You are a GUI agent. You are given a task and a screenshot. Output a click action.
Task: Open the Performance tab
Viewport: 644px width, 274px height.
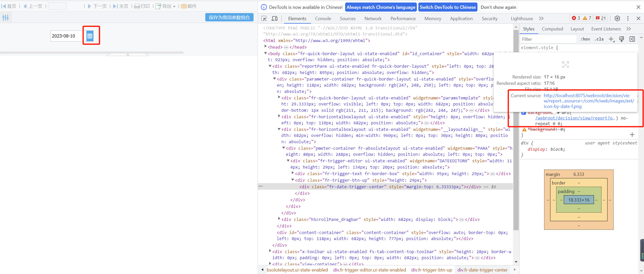(x=403, y=19)
